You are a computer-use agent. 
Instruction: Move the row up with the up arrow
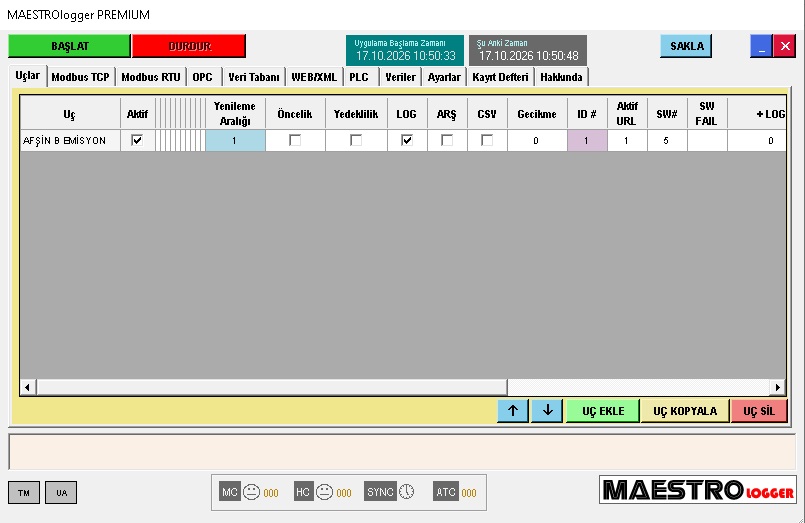pyautogui.click(x=513, y=411)
